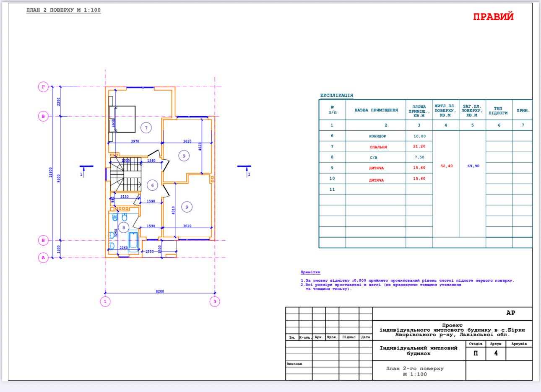
Task: Click the staircase symbol on the plan
Action: [x=125, y=174]
